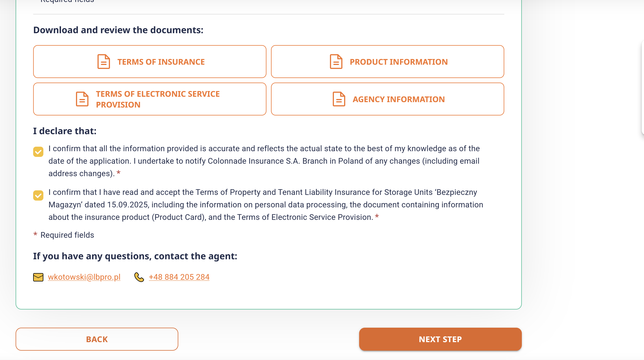644x360 pixels.
Task: Download the AGENCY INFORMATION document
Action: point(399,99)
